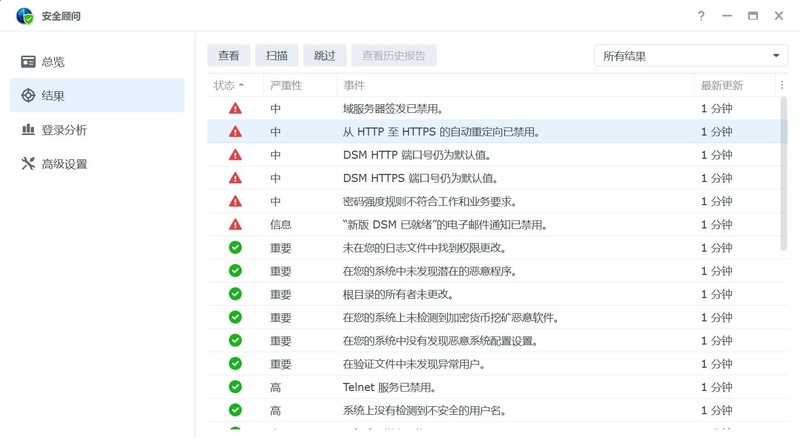800x438 pixels.
Task: Switch to 结果 sidebar tab
Action: point(97,95)
